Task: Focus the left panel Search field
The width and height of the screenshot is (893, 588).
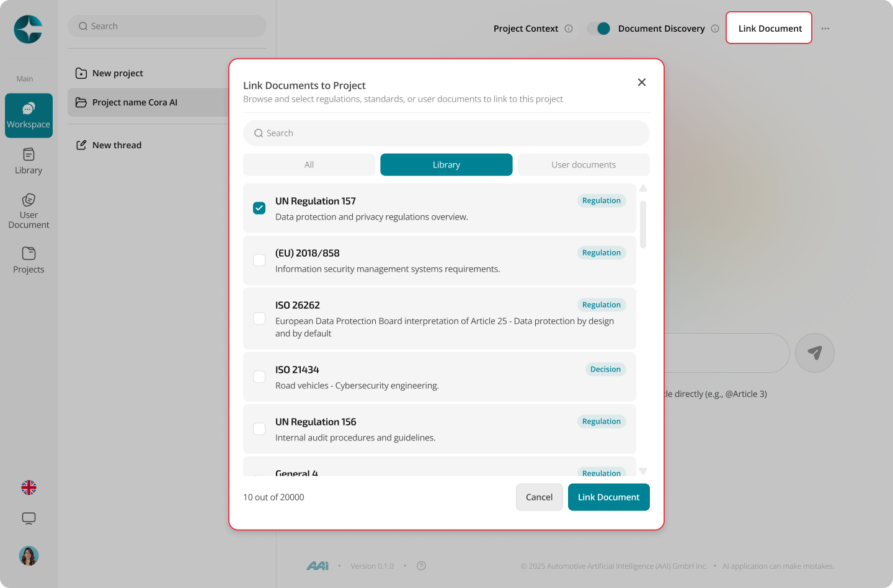Action: point(167,26)
